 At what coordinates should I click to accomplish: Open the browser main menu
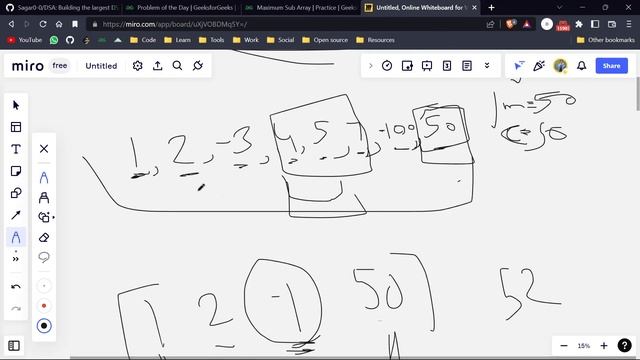(629, 24)
